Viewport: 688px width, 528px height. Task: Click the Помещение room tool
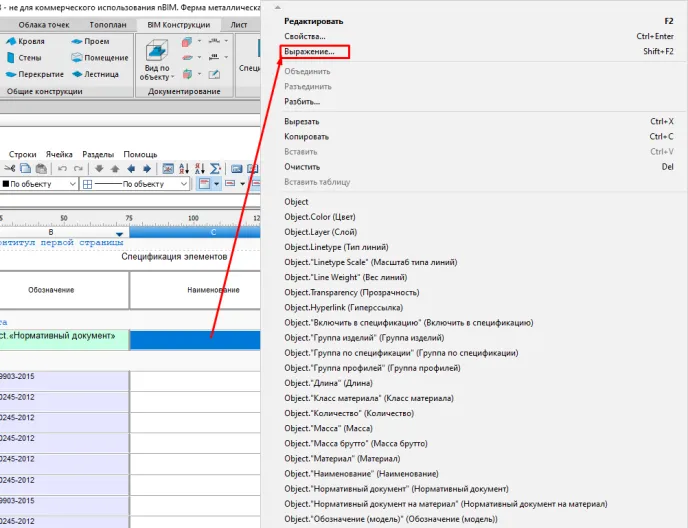[x=98, y=58]
